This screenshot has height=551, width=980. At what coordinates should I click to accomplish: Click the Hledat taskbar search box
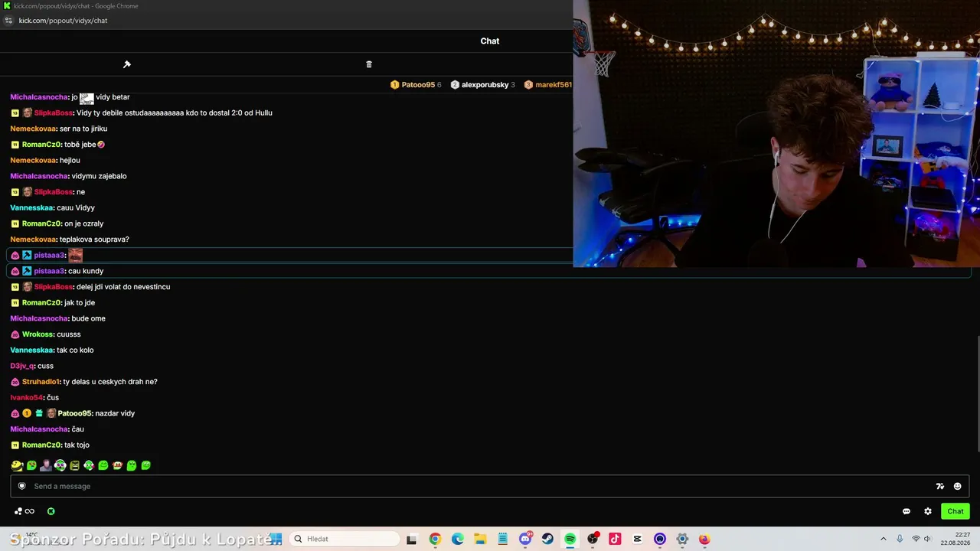coord(345,539)
